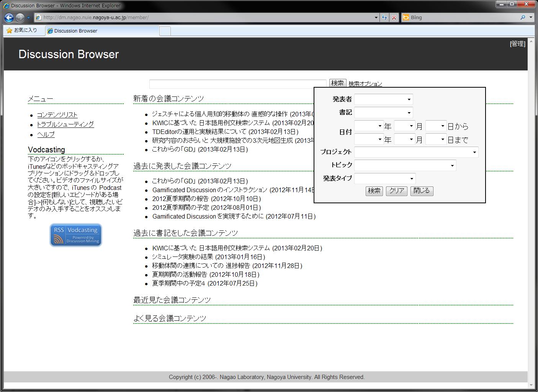Select the Discussion Browser tab
The width and height of the screenshot is (538, 392).
click(102, 31)
